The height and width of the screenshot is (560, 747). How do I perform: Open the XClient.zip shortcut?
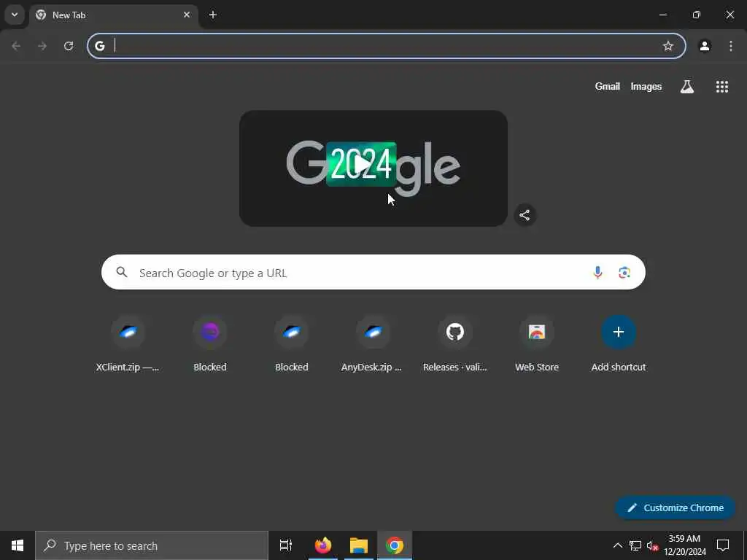pos(128,344)
